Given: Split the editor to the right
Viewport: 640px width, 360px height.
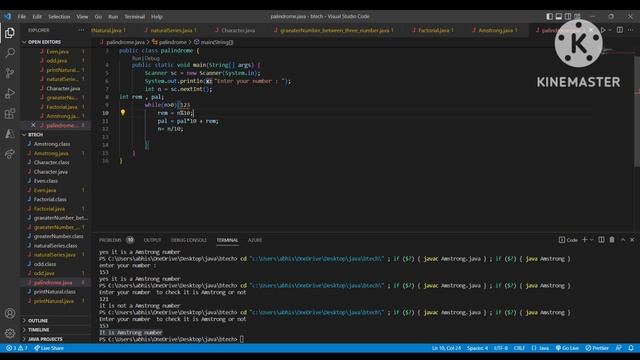Looking at the screenshot, I should [x=620, y=30].
